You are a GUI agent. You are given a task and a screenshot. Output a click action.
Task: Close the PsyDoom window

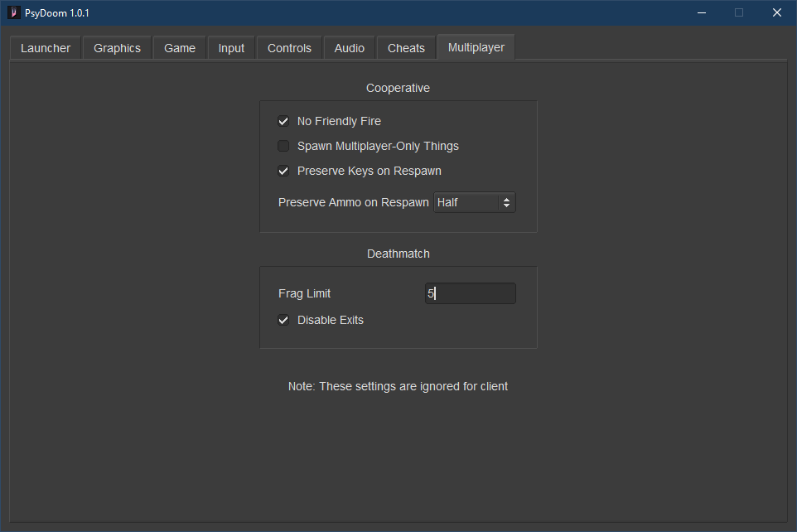point(776,12)
